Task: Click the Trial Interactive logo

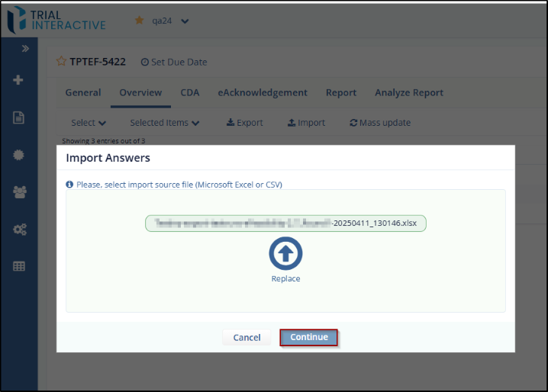Action: pos(58,21)
